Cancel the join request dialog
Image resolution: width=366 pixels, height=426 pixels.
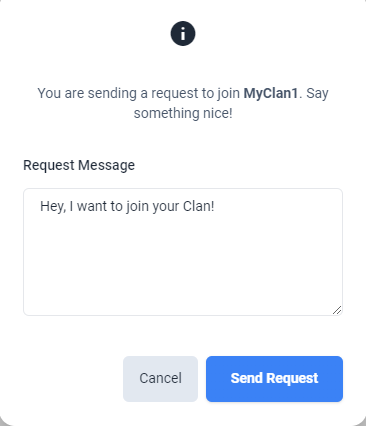[160, 379]
